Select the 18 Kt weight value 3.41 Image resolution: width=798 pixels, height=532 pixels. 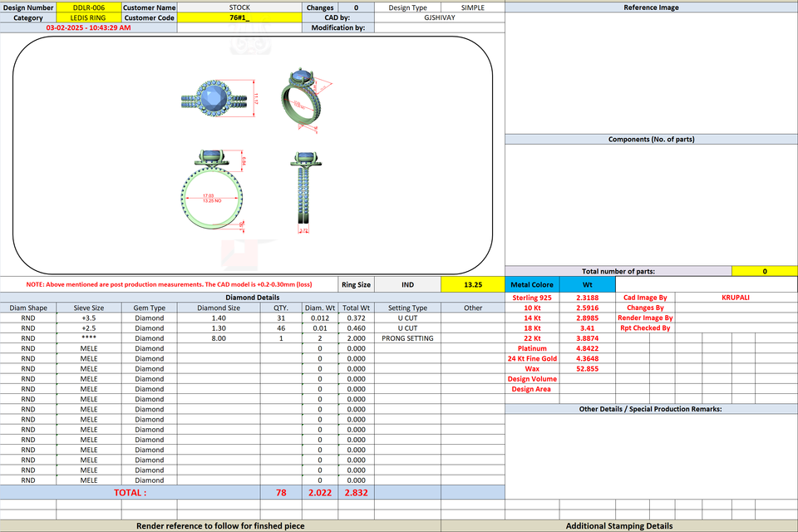pos(588,328)
